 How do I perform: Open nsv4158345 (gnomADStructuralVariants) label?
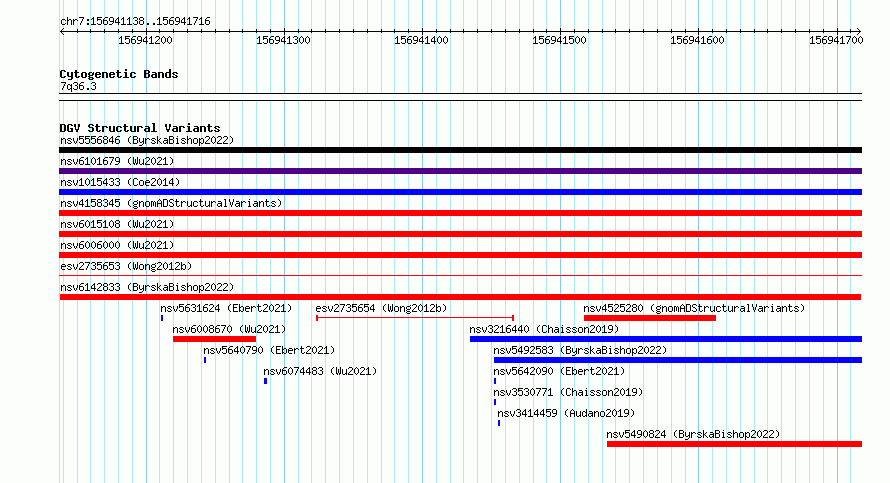tap(171, 203)
